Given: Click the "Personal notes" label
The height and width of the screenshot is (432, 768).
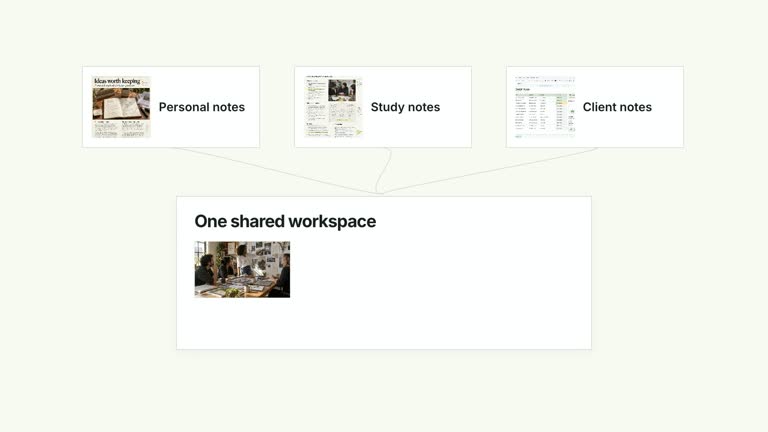Looking at the screenshot, I should click(x=202, y=107).
